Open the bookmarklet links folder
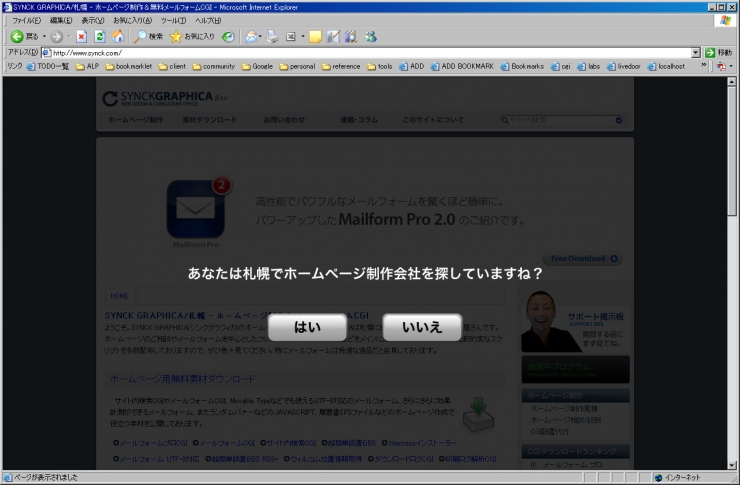 (x=129, y=67)
